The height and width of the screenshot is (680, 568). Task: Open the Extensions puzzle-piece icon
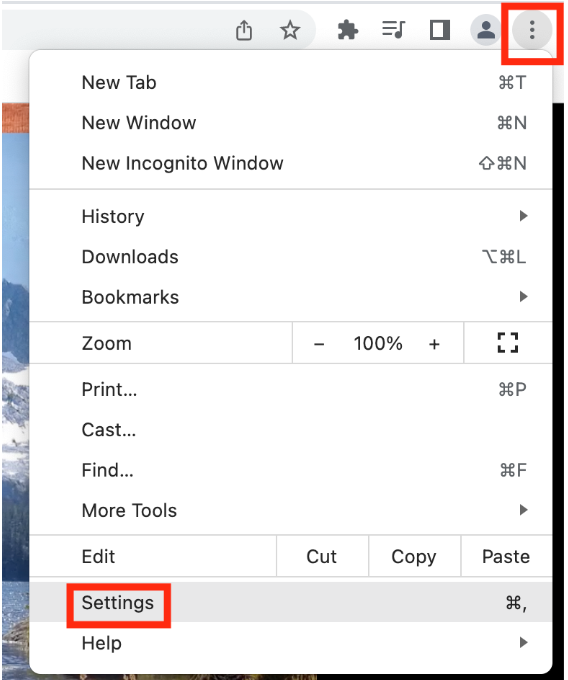[348, 30]
